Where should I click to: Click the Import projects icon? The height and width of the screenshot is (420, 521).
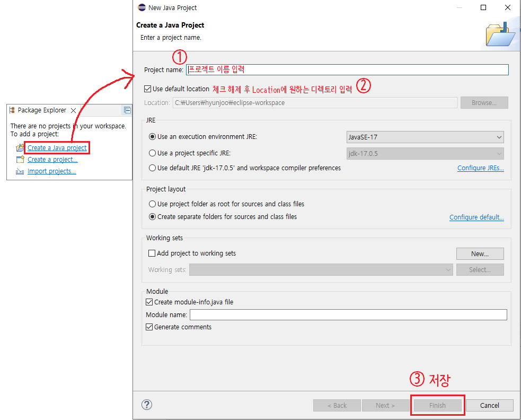point(20,171)
